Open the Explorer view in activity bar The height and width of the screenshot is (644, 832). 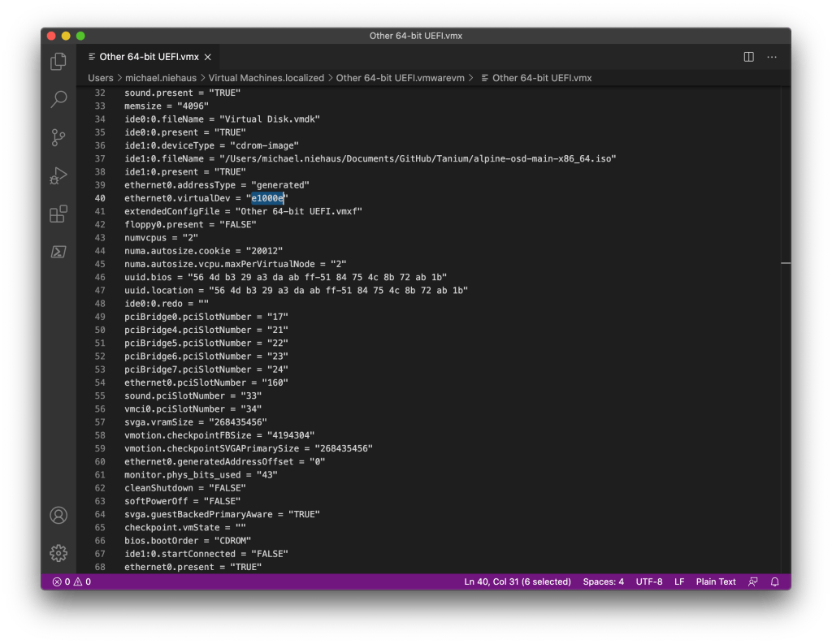pos(58,61)
